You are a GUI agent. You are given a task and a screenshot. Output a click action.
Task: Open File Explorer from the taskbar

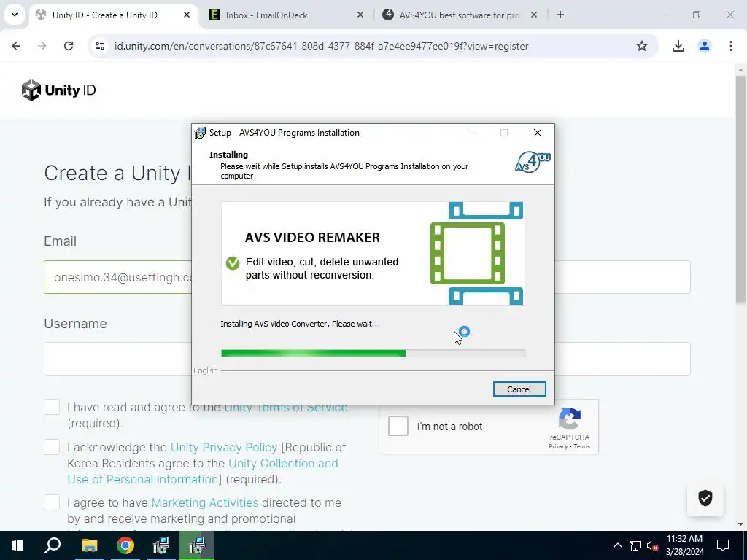(89, 545)
